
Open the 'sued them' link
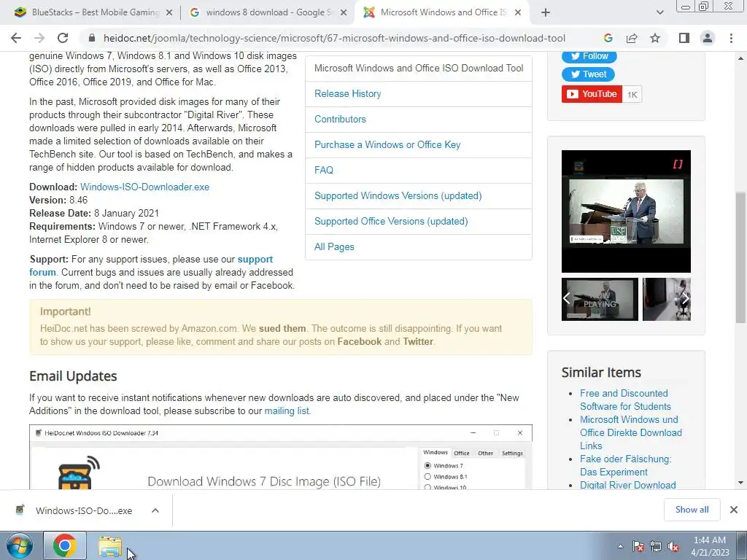(x=282, y=328)
